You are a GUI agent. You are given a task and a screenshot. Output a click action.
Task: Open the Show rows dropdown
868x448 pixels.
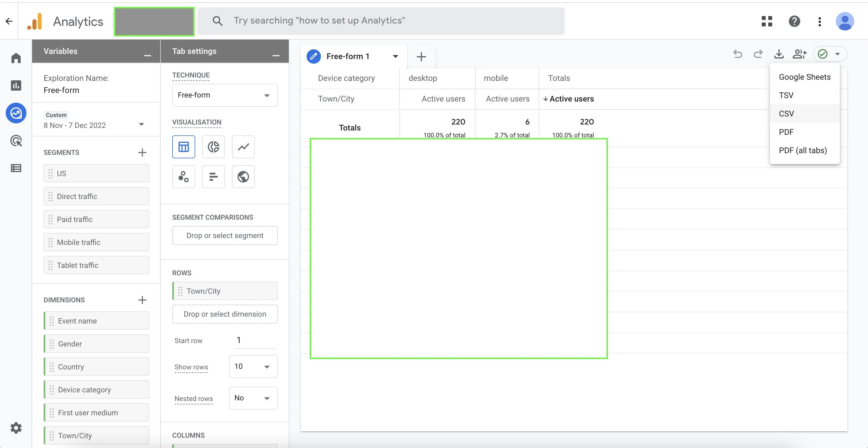253,367
